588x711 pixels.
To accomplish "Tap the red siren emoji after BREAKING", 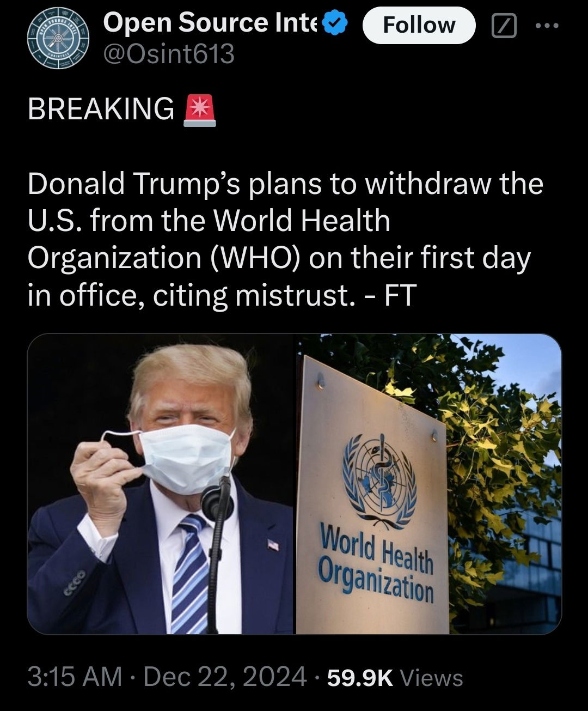I will pos(200,110).
